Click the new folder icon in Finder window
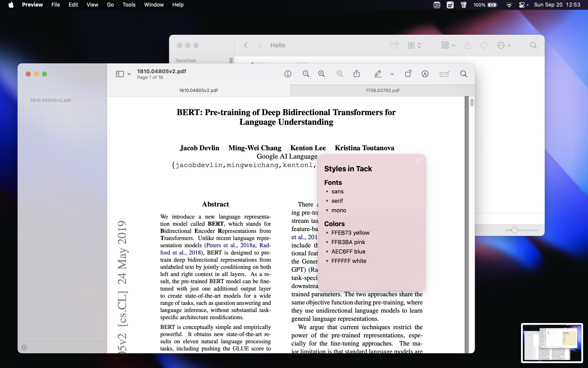The image size is (588, 368). click(x=394, y=45)
